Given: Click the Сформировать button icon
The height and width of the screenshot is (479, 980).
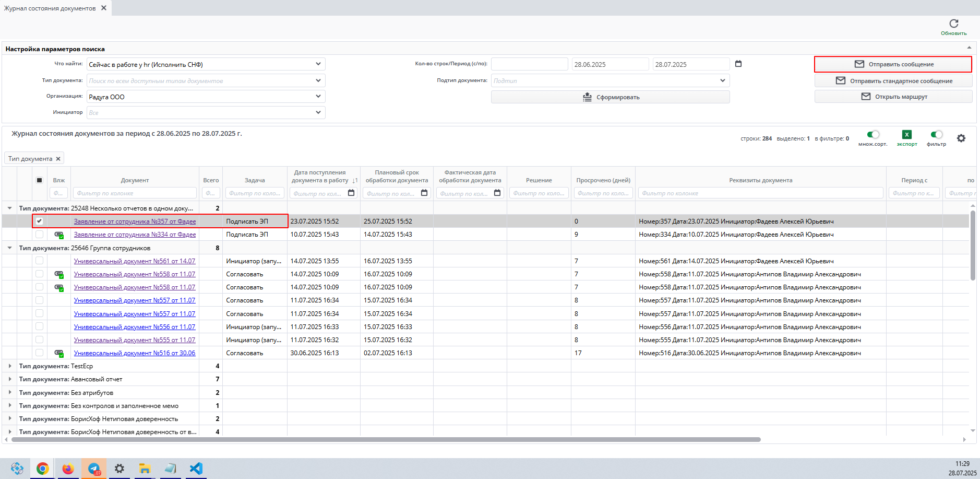Looking at the screenshot, I should [x=588, y=97].
